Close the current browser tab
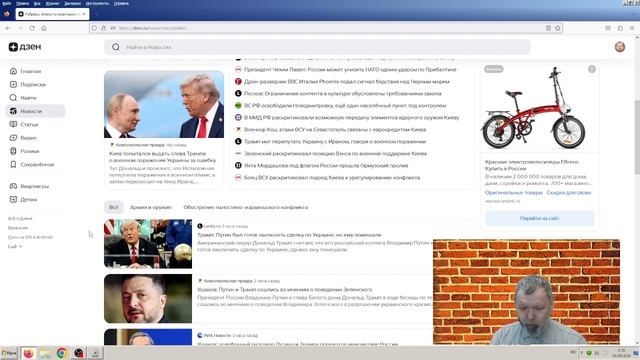The width and height of the screenshot is (640, 360). point(84,14)
